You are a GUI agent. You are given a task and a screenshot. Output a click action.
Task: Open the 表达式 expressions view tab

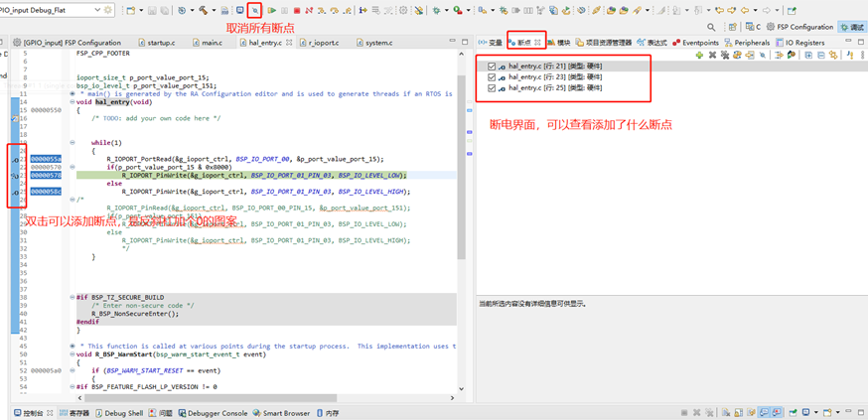click(651, 42)
